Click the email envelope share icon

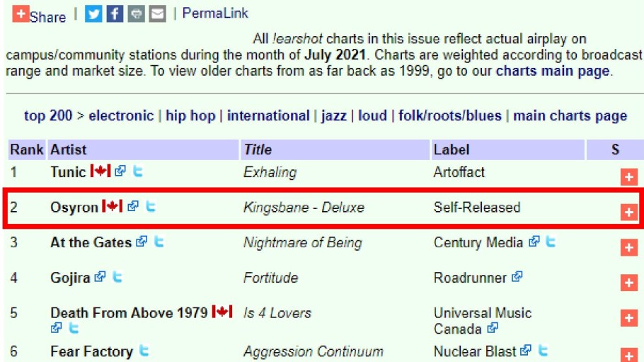157,13
